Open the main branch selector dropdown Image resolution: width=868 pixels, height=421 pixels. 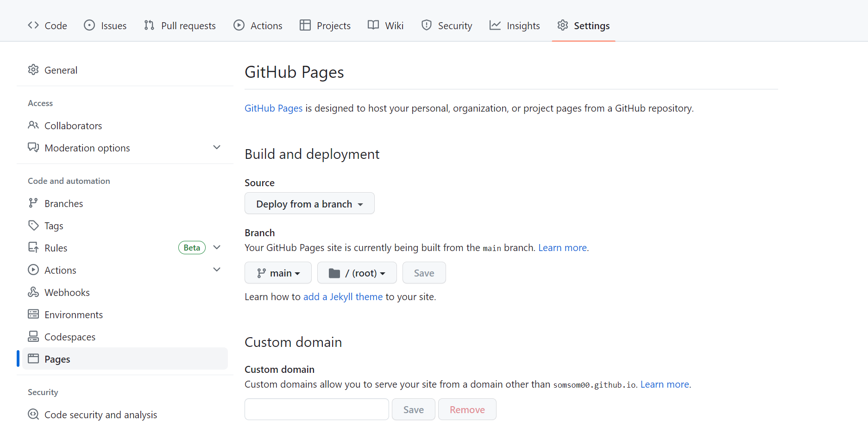pyautogui.click(x=278, y=273)
